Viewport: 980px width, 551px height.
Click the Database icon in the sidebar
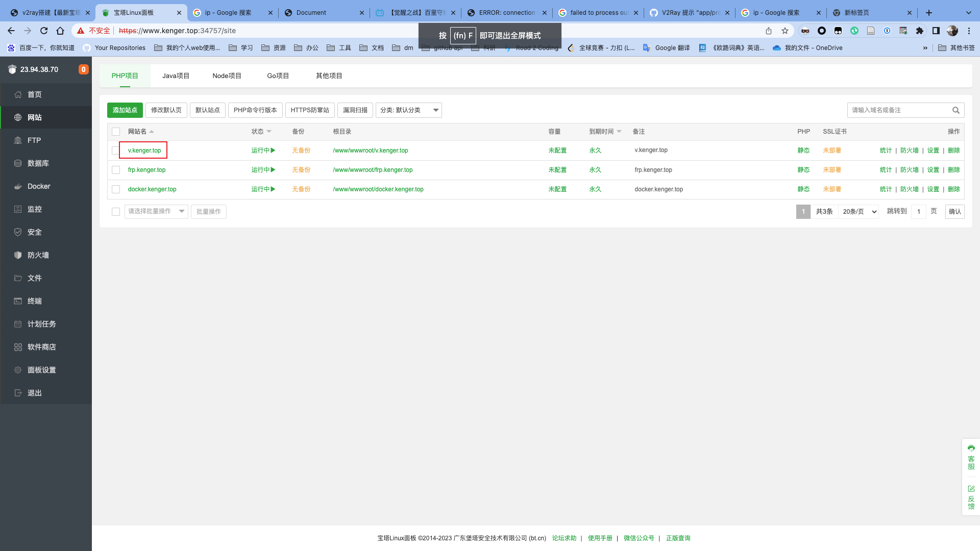tap(18, 163)
